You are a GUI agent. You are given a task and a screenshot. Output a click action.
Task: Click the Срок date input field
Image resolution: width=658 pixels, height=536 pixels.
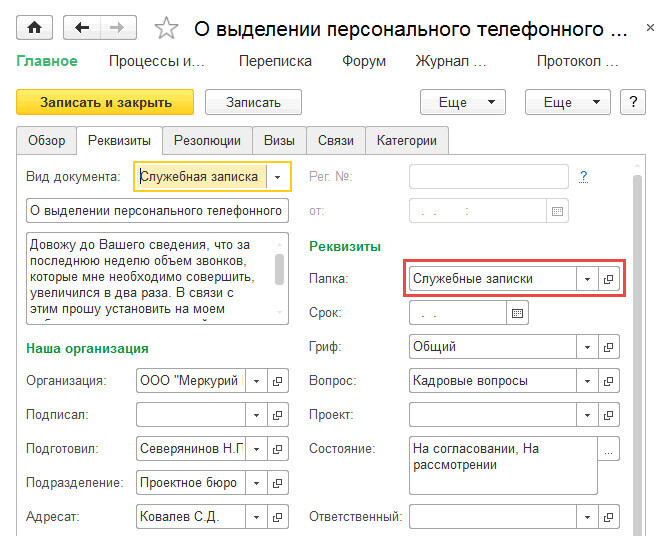coord(458,313)
